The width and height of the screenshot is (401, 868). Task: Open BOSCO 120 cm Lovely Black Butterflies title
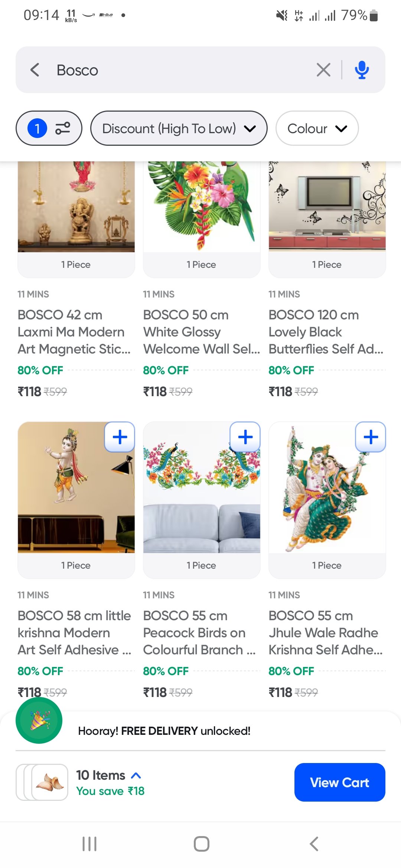326,332
